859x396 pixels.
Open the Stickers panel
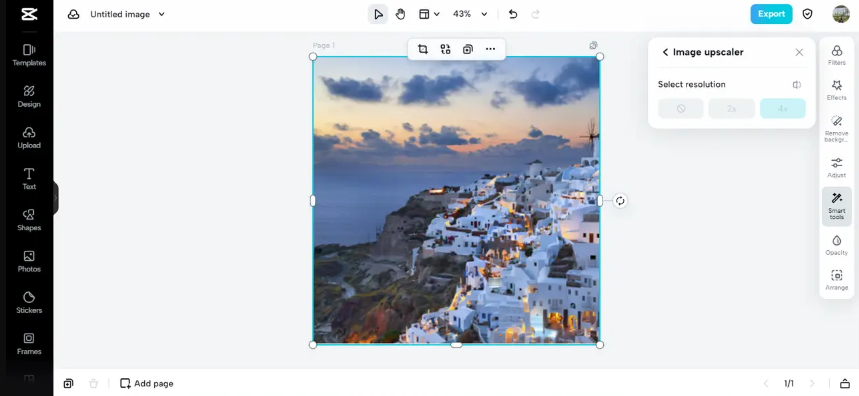[x=29, y=302]
